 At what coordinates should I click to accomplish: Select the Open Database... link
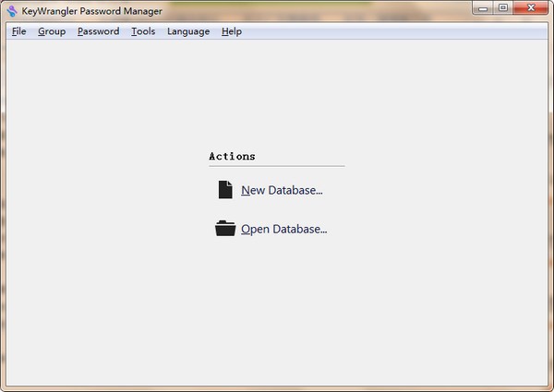pos(284,229)
